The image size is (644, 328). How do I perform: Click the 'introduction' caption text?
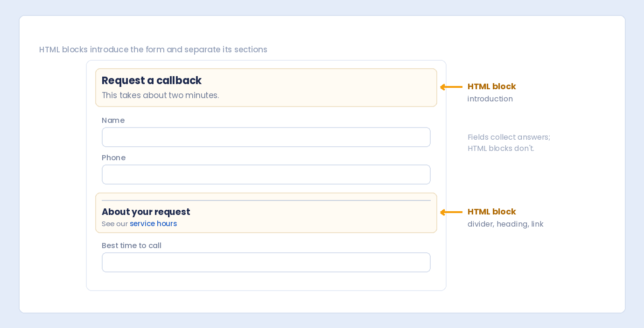pos(490,99)
